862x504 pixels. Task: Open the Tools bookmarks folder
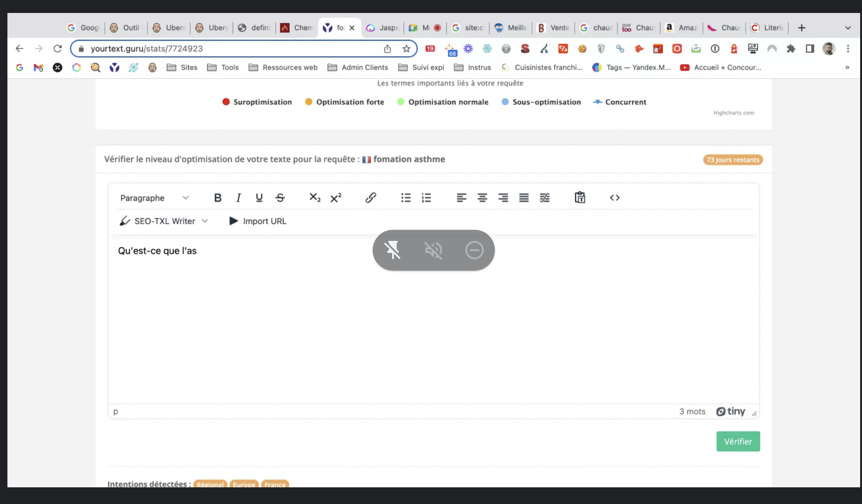pyautogui.click(x=223, y=68)
